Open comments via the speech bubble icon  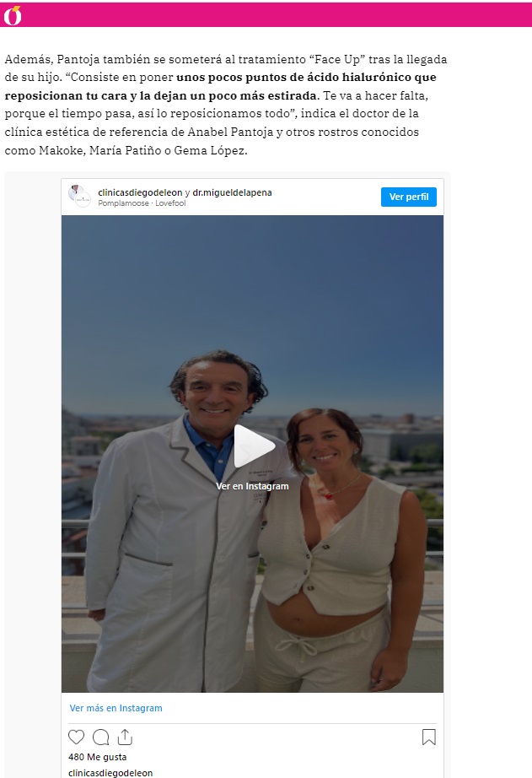click(x=100, y=737)
